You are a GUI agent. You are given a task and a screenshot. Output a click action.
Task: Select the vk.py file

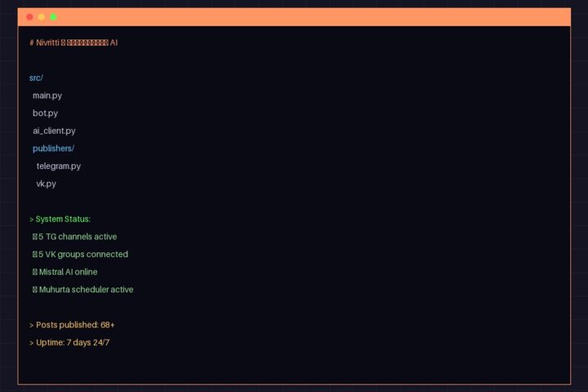click(46, 184)
